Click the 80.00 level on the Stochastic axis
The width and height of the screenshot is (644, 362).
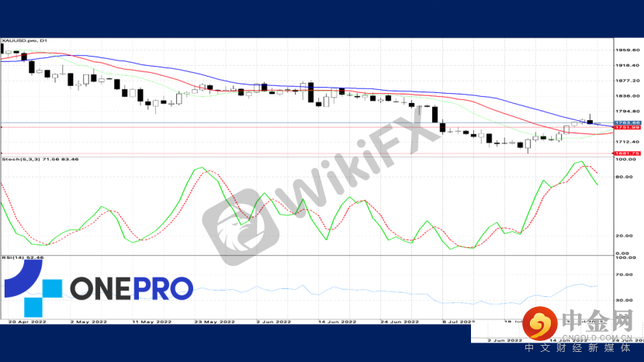coord(624,177)
